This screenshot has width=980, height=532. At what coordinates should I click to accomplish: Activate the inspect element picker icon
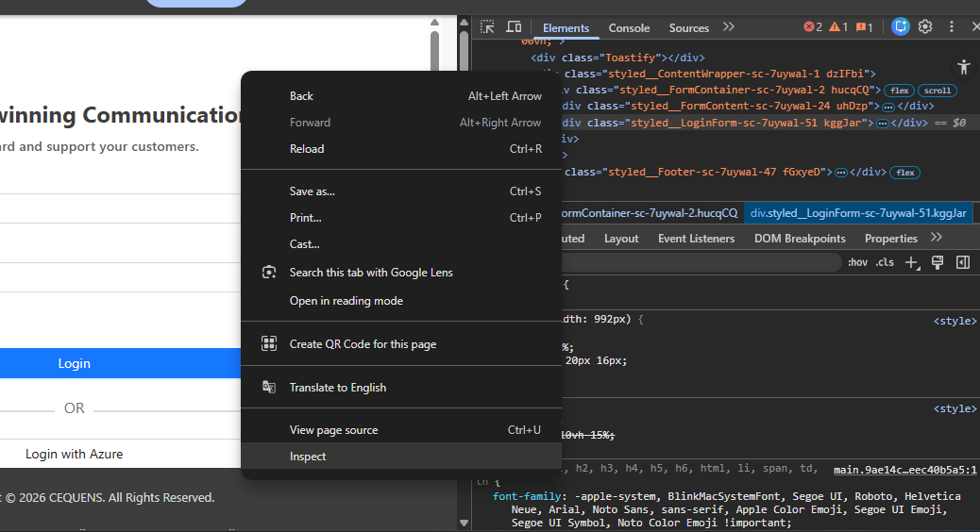487,26
